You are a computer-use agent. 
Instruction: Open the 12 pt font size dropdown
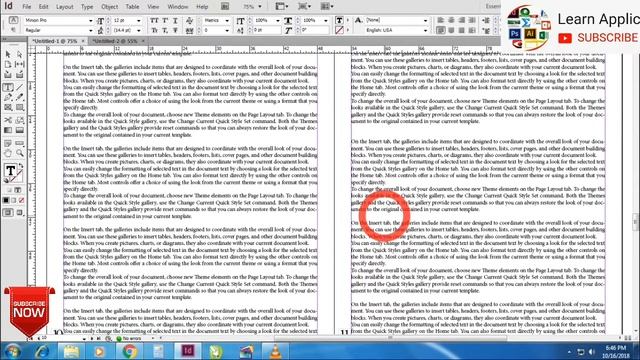click(138, 20)
